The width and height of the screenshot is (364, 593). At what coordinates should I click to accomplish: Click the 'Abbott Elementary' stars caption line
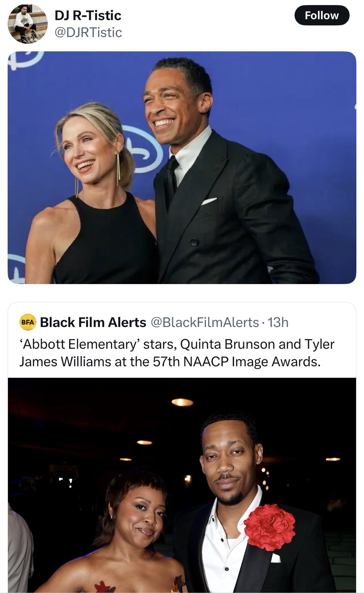[177, 344]
